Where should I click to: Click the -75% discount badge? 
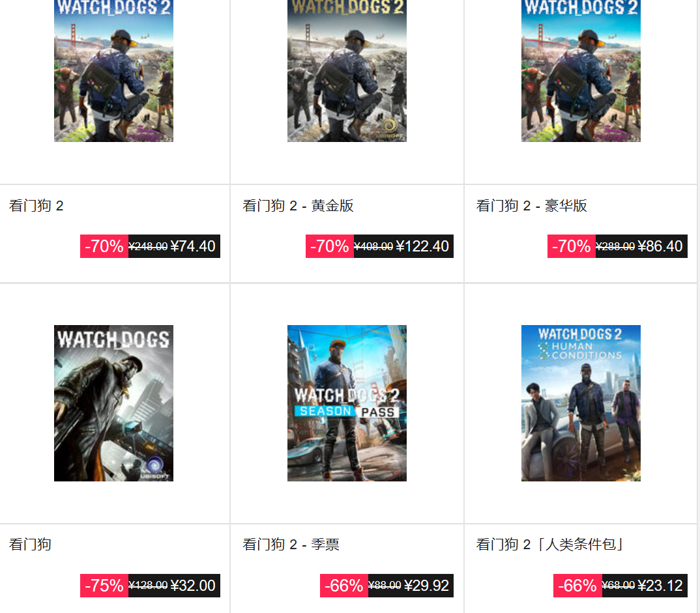(x=104, y=586)
